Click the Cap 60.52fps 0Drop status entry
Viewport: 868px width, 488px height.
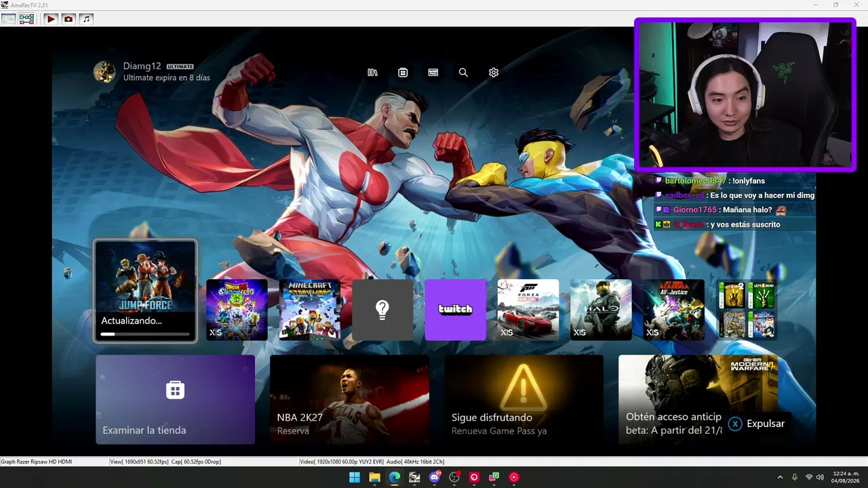tap(196, 462)
